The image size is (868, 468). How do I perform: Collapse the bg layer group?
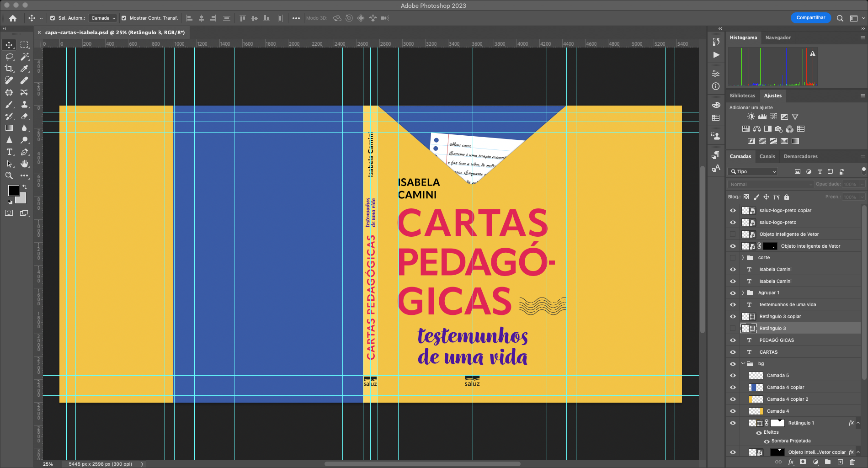pos(743,364)
